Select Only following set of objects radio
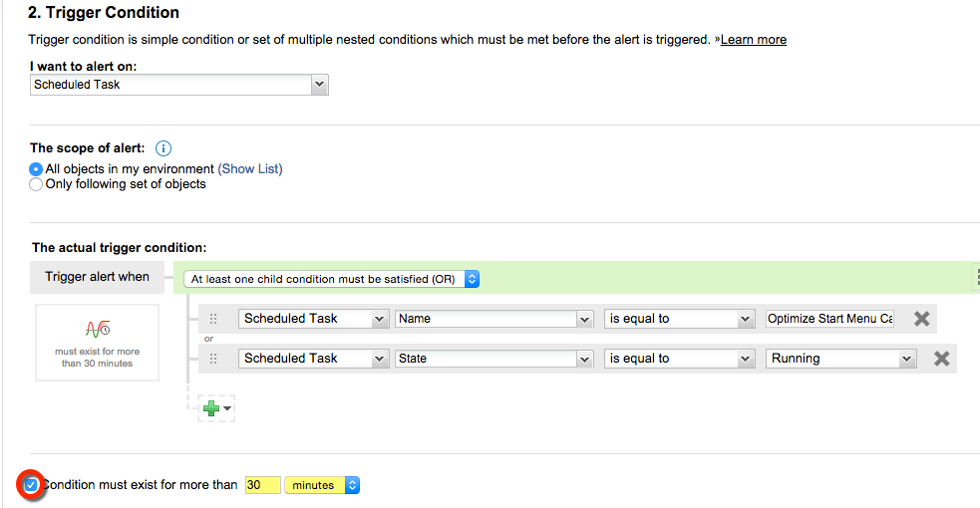 pos(37,184)
